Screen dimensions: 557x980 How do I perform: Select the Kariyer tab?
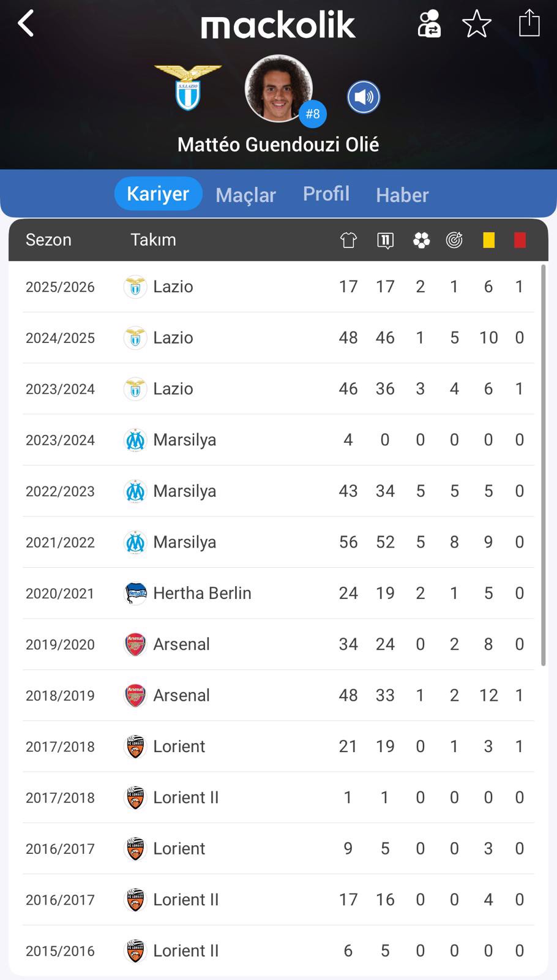[x=158, y=194]
